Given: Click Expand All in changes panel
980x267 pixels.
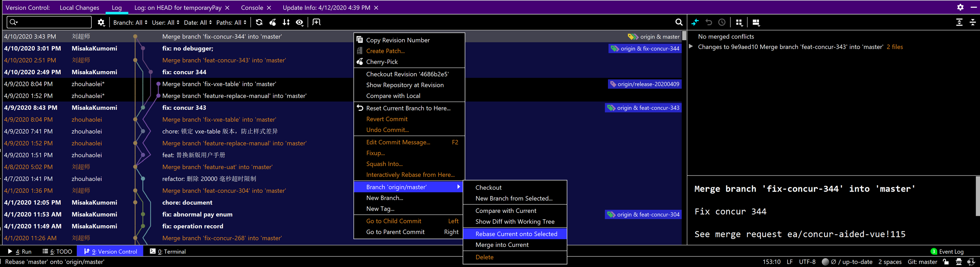Looking at the screenshot, I should (x=959, y=22).
